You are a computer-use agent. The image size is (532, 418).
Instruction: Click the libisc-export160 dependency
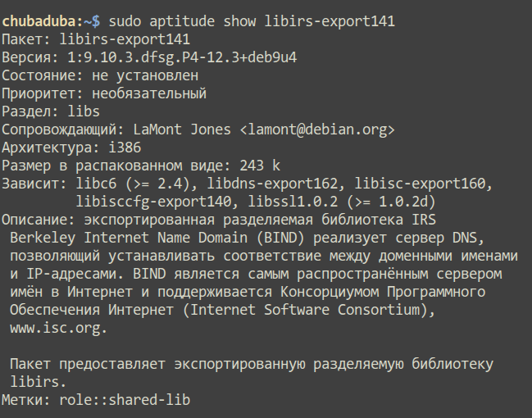pyautogui.click(x=420, y=184)
